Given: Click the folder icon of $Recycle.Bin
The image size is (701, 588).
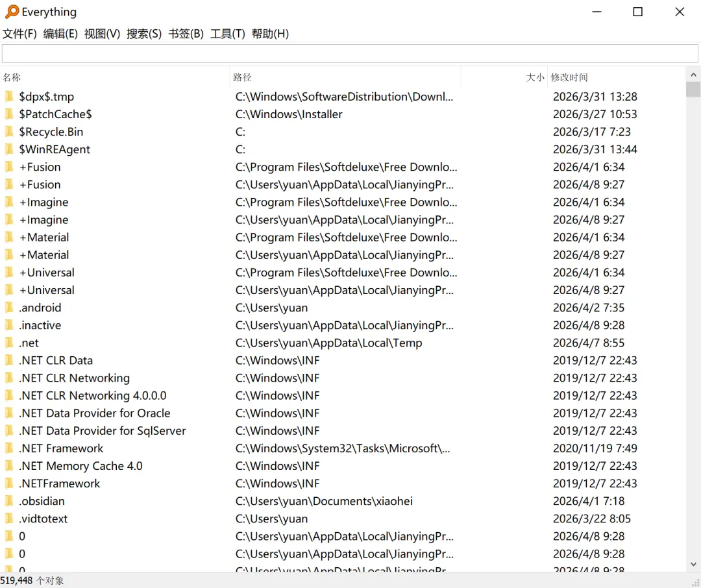Looking at the screenshot, I should 9,132.
